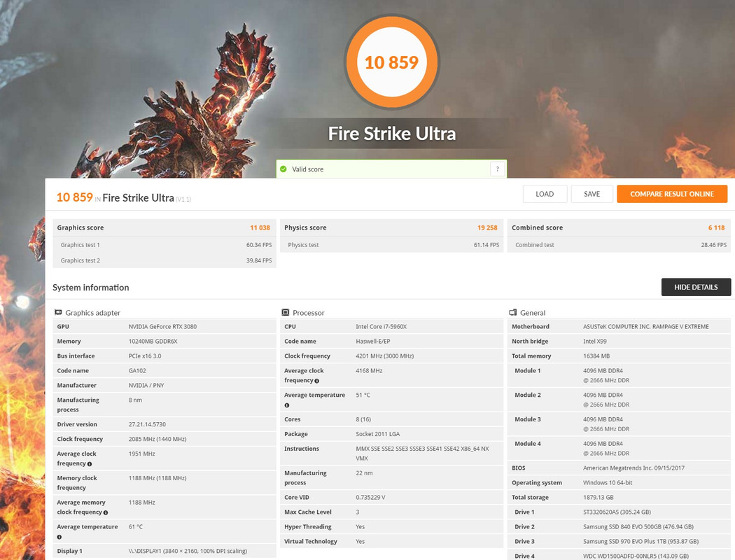735x560 pixels.
Task: Click the General section icon
Action: [x=513, y=312]
